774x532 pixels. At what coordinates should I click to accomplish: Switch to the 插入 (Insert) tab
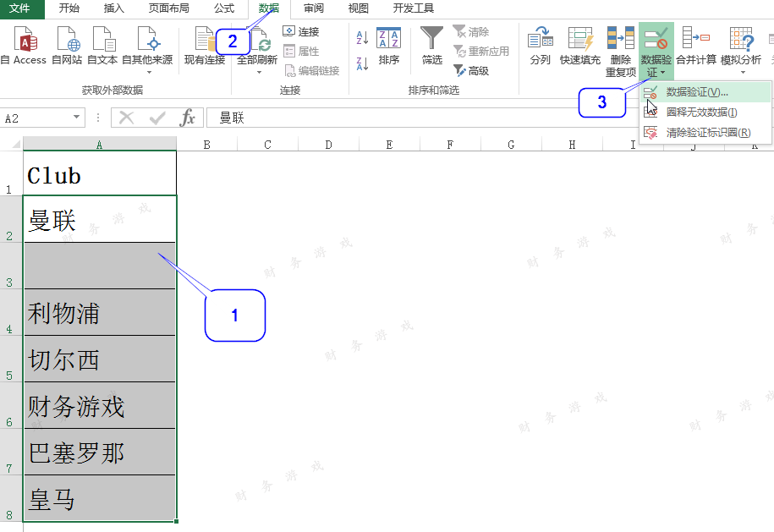pyautogui.click(x=113, y=8)
